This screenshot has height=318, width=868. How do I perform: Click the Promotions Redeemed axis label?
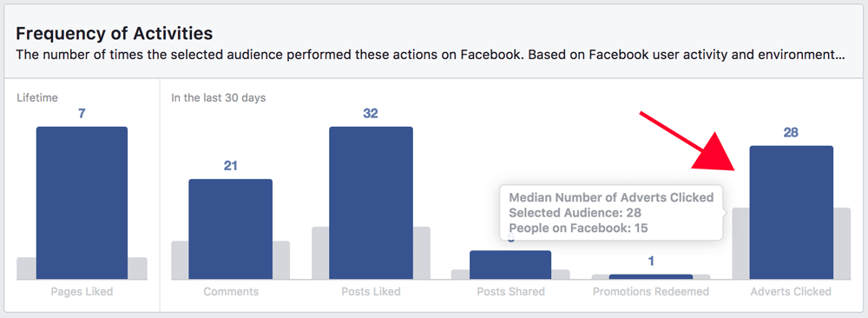[x=651, y=291]
